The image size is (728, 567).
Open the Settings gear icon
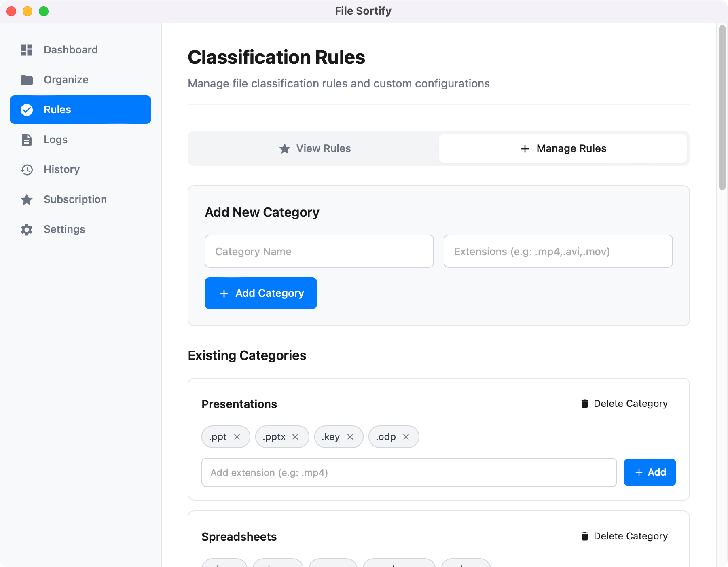(x=27, y=229)
